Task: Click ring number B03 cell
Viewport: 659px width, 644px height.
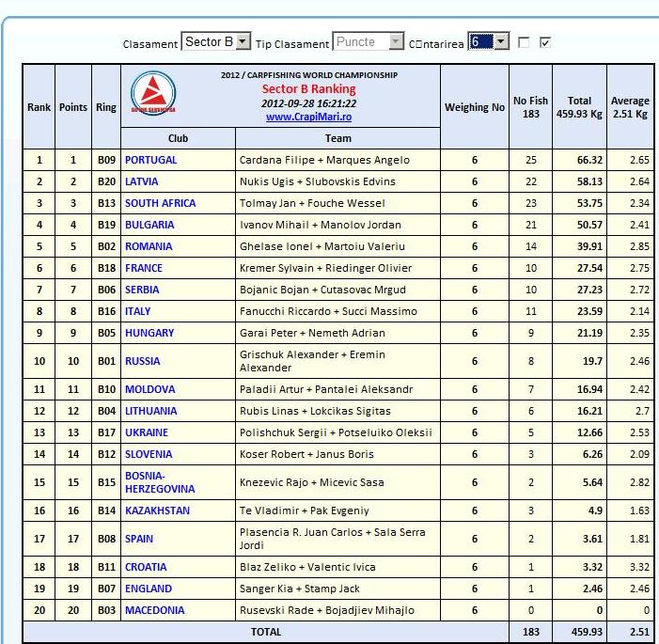Action: point(106,610)
